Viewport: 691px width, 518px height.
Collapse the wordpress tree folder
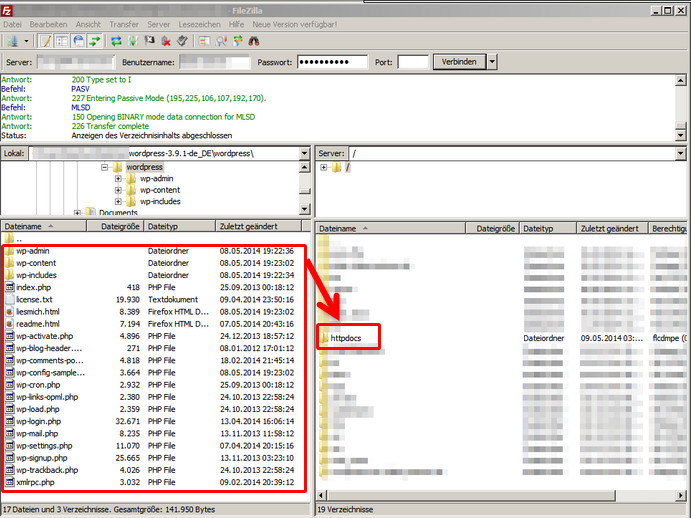click(x=105, y=167)
